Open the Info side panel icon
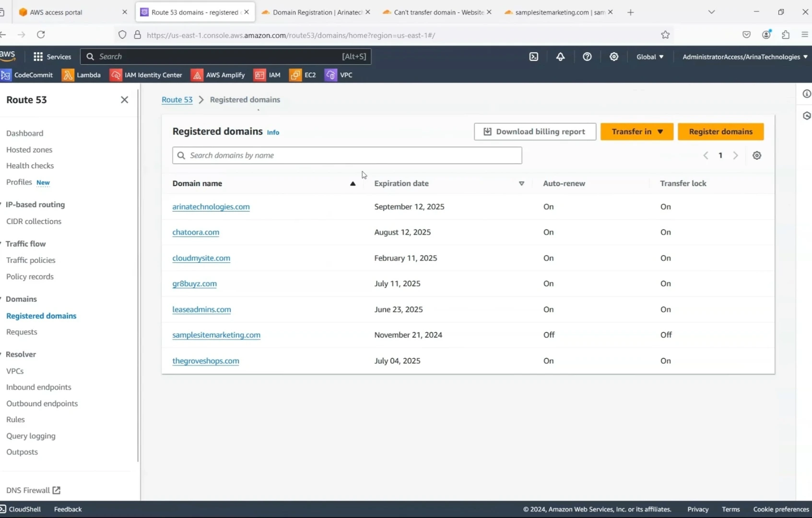812x518 pixels. (807, 94)
